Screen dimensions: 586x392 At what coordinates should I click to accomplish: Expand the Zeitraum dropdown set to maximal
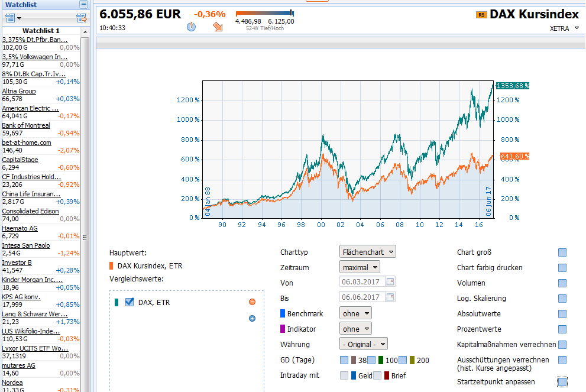pos(360,267)
